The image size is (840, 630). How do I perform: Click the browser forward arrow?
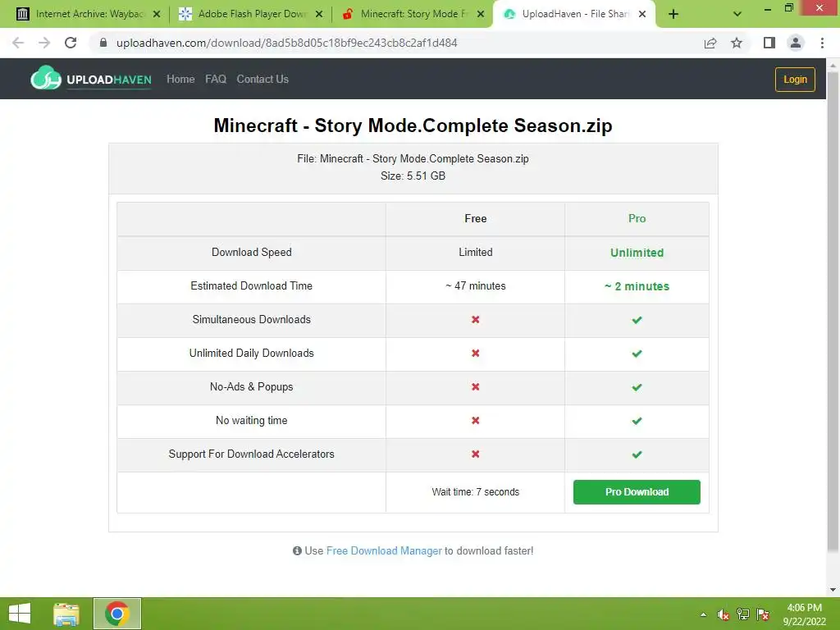point(44,43)
